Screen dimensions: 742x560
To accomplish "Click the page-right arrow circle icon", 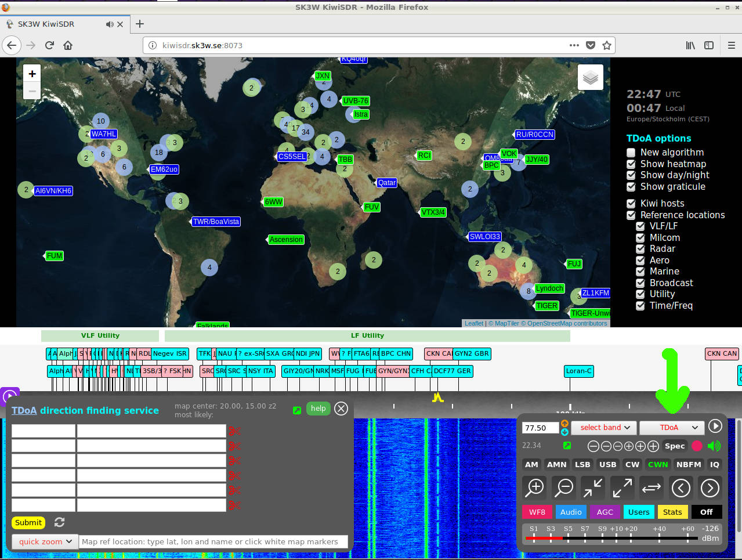I will (710, 488).
